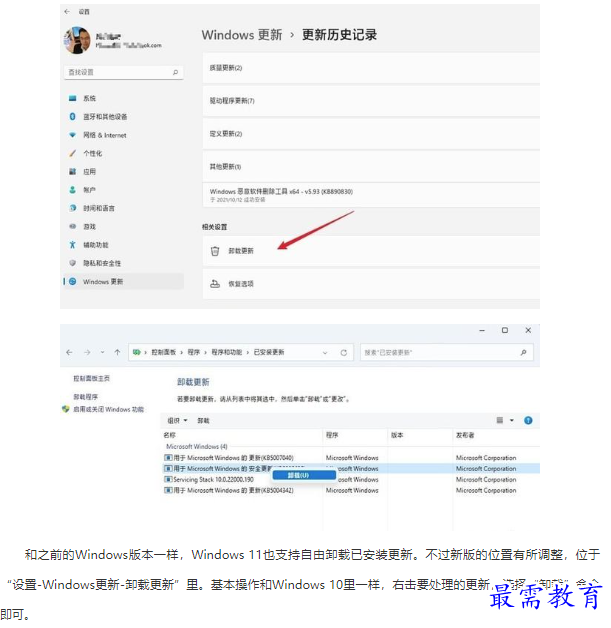This screenshot has width=611, height=628.
Task: Click the address bar Control Panel icon
Action: pyautogui.click(x=137, y=352)
